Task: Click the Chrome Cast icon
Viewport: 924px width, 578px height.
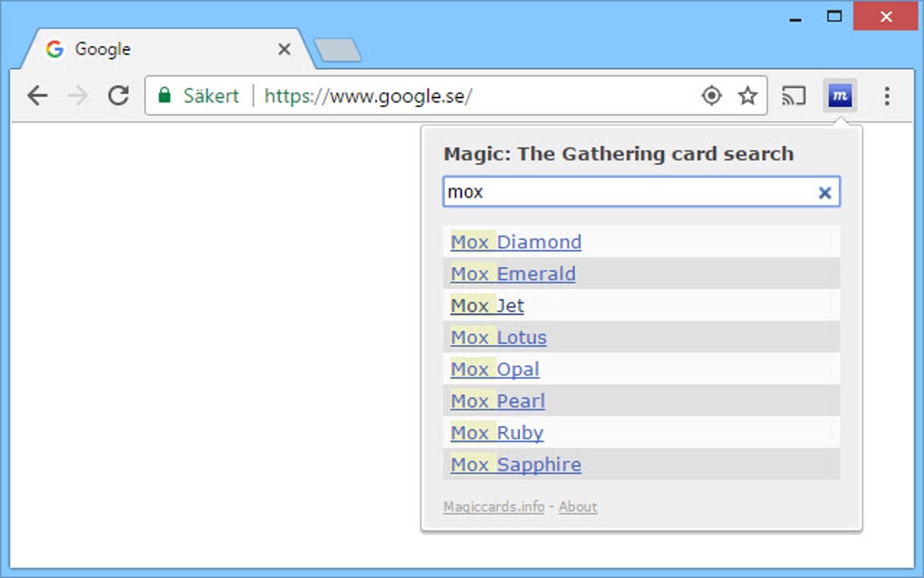Action: tap(794, 95)
